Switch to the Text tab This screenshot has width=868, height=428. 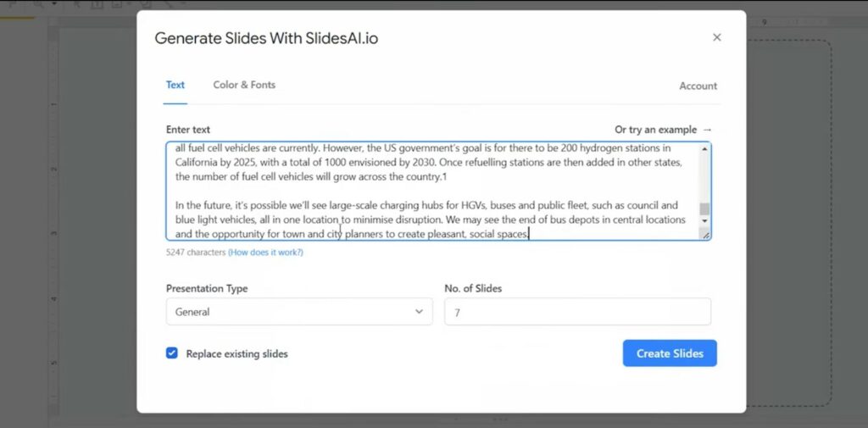pos(175,85)
